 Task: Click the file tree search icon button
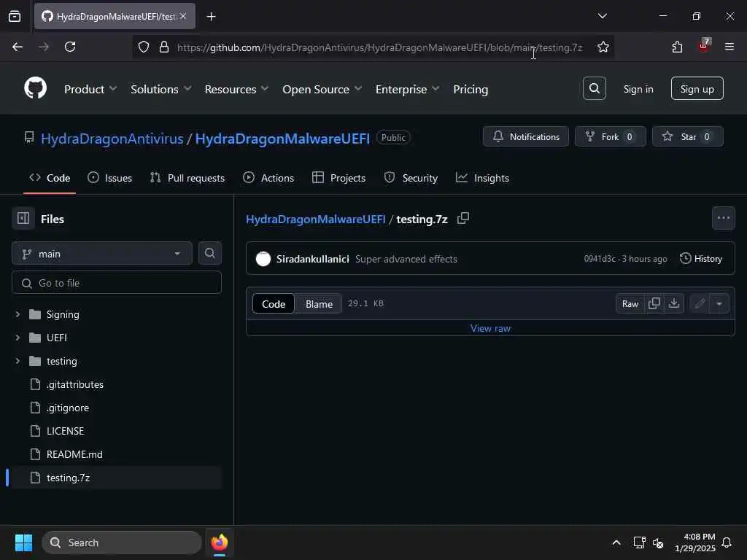click(x=209, y=253)
